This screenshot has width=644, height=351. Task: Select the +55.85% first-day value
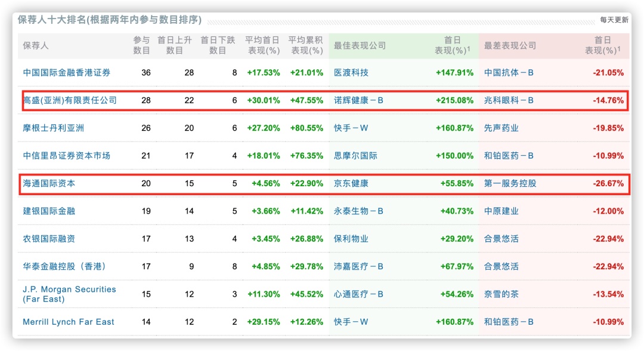coord(457,183)
